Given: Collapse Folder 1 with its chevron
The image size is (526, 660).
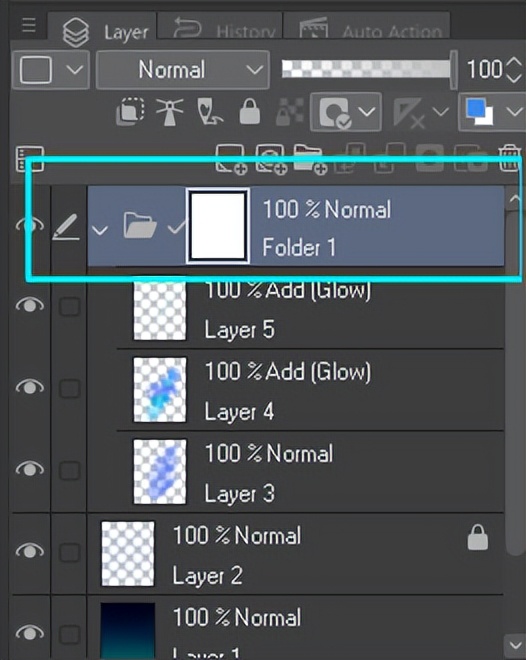Looking at the screenshot, I should tap(100, 230).
